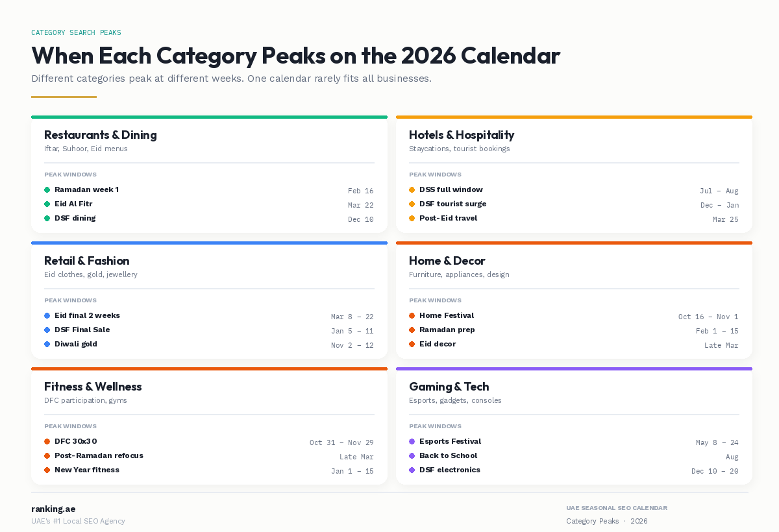Select the Retail & Fashion heading
Image resolution: width=779 pixels, height=532 pixels.
coord(86,261)
